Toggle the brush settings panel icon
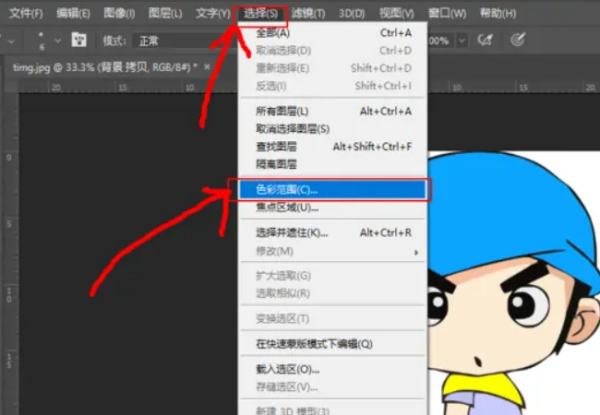This screenshot has width=600, height=415. tap(79, 40)
